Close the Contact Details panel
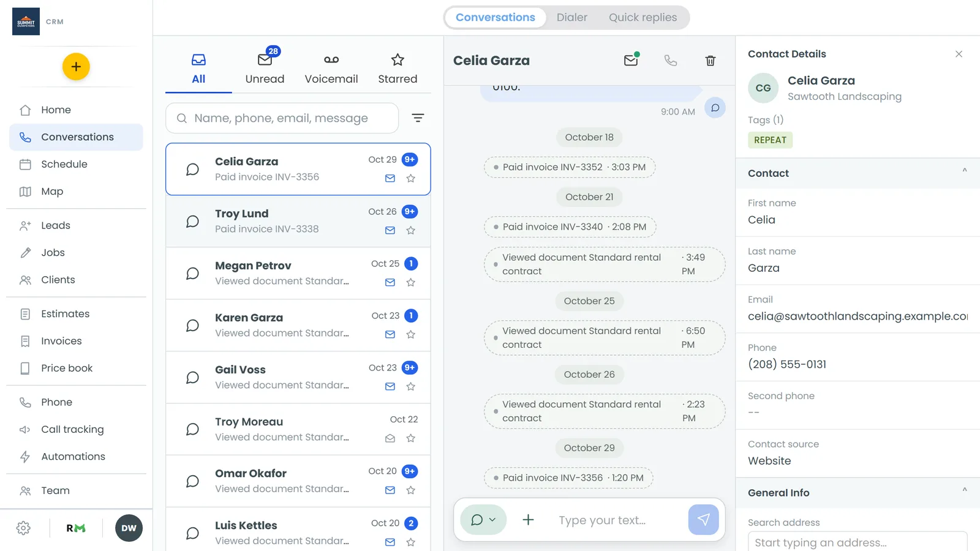980x551 pixels. click(x=959, y=54)
